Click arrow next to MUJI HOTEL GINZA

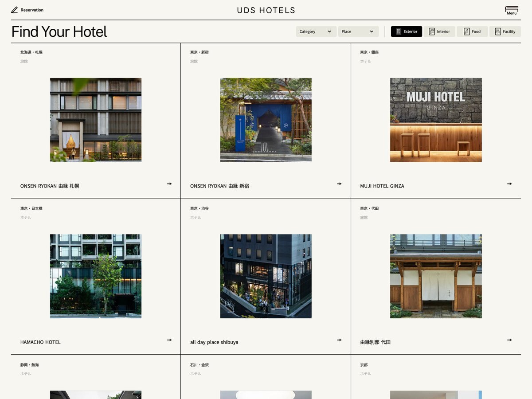click(x=509, y=184)
